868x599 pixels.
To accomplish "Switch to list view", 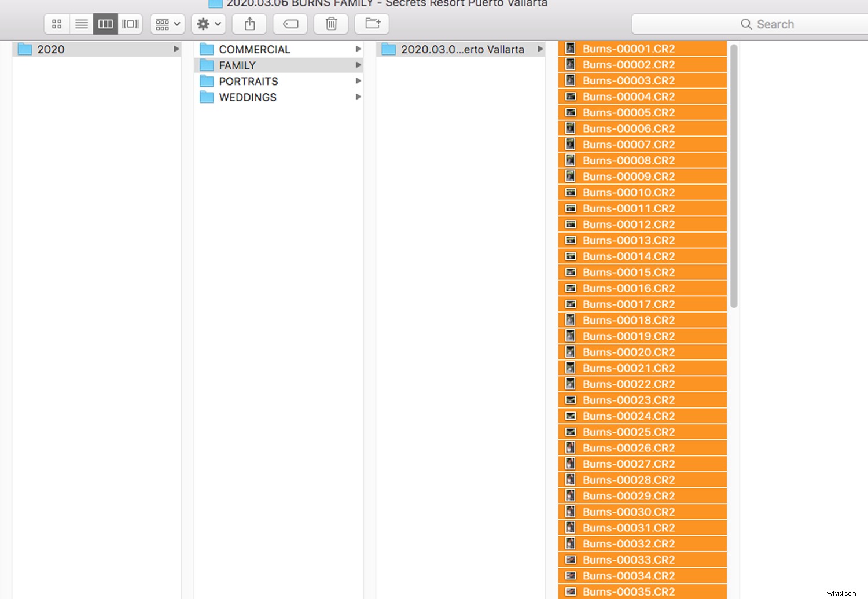I will (x=81, y=24).
